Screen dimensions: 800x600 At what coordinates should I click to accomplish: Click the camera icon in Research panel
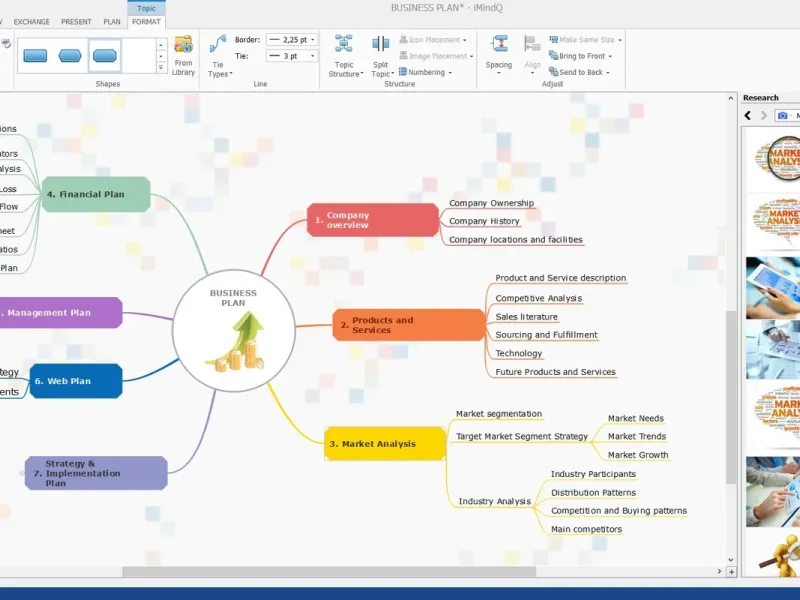pyautogui.click(x=783, y=116)
